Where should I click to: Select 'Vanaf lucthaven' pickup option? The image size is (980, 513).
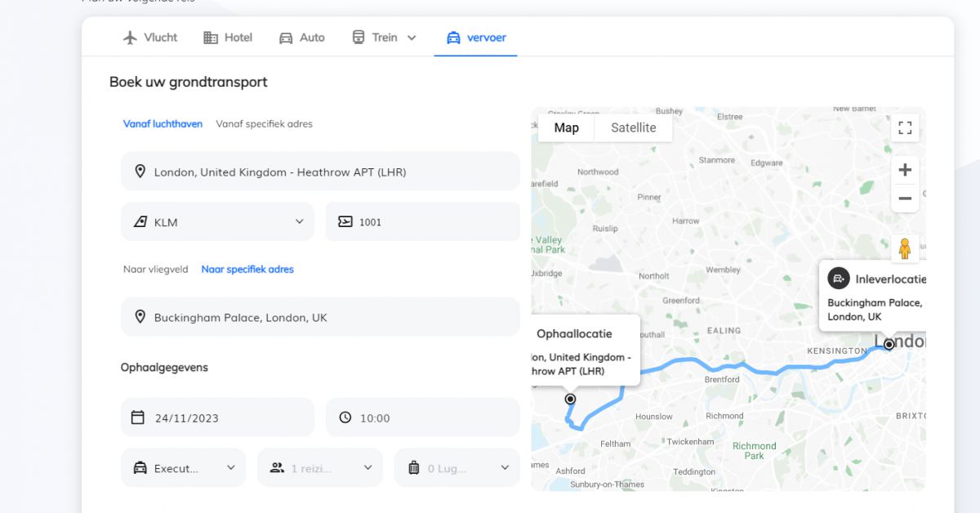(x=163, y=124)
